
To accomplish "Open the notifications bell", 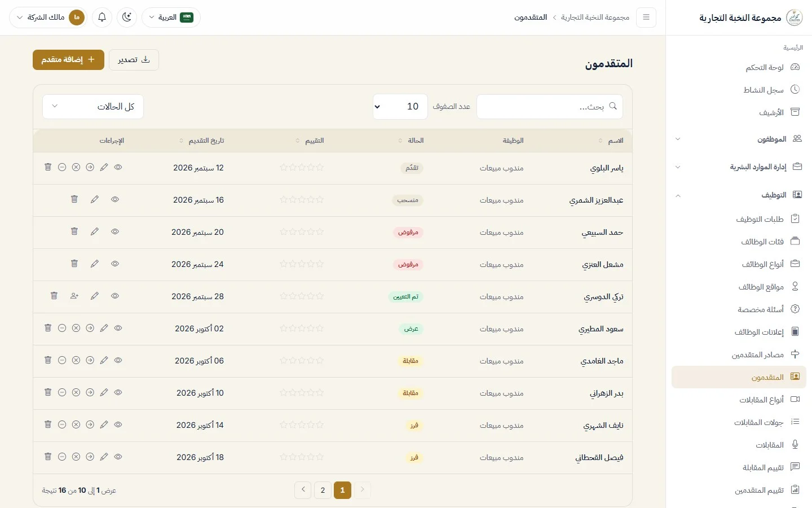I will pos(102,17).
